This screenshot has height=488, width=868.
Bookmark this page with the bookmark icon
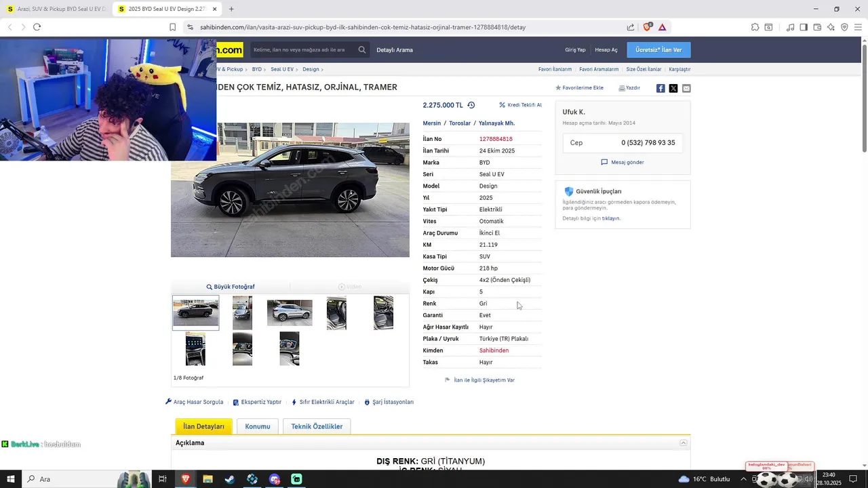pos(172,27)
